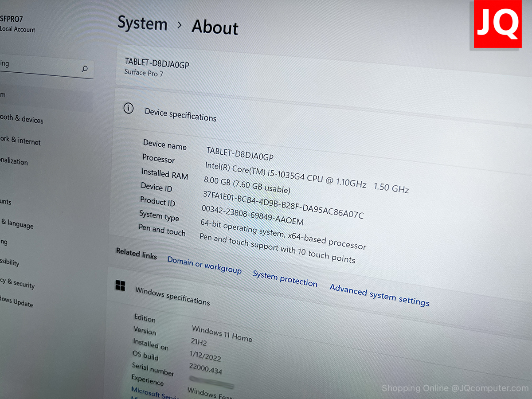Click the Surface Pro 7 model text
Viewport: 532px width, 399px height.
tap(144, 73)
